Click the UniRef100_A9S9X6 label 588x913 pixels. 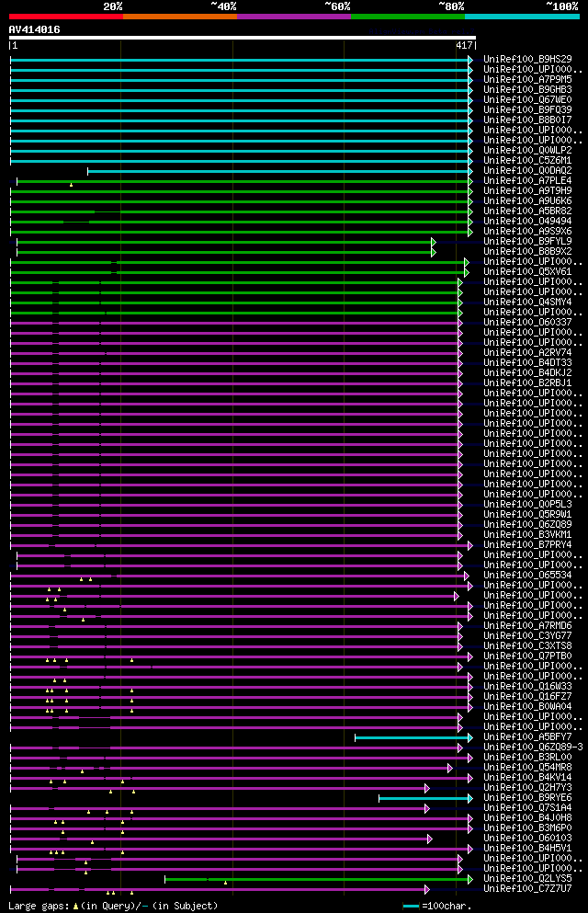(x=527, y=231)
